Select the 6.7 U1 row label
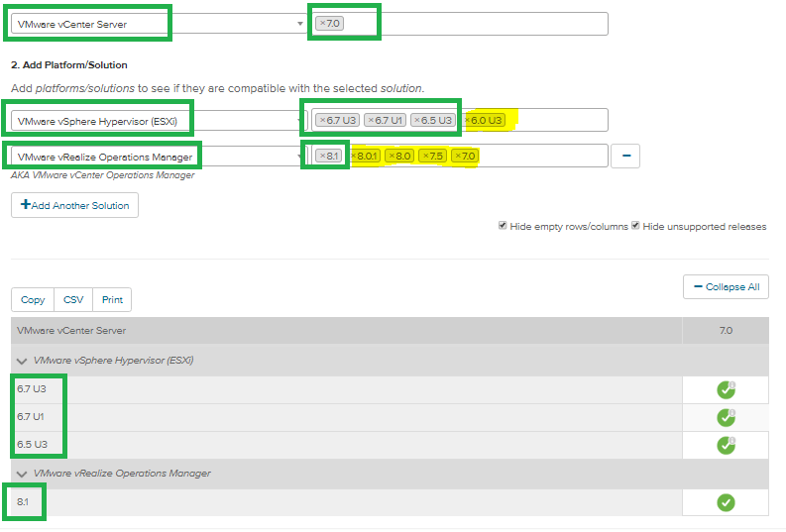 (31, 416)
